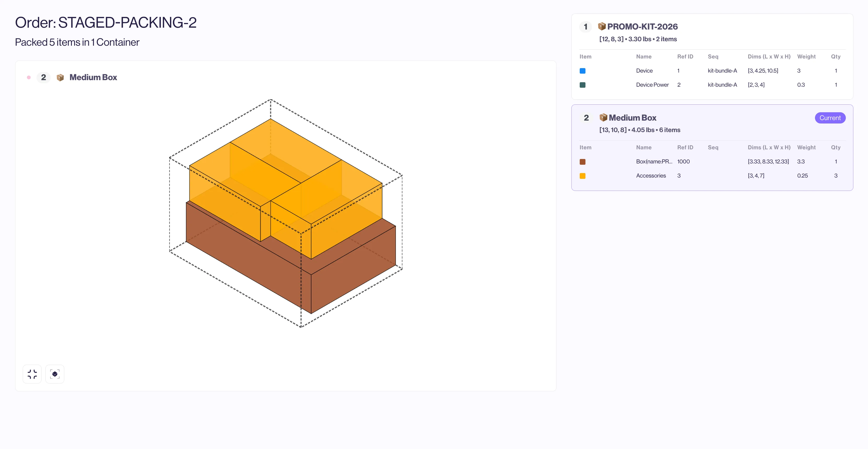Click the Order: STAGED-PACKING-2 heading
868x449 pixels.
(106, 22)
